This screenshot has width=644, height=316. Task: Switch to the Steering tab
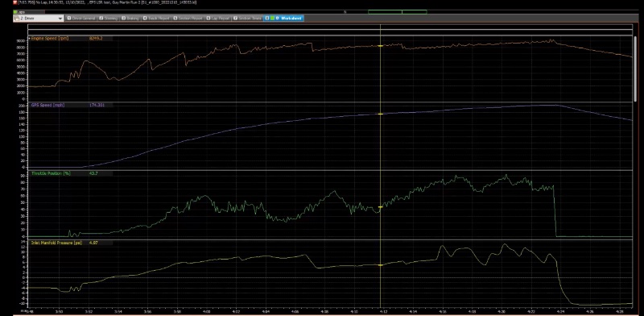(x=109, y=19)
